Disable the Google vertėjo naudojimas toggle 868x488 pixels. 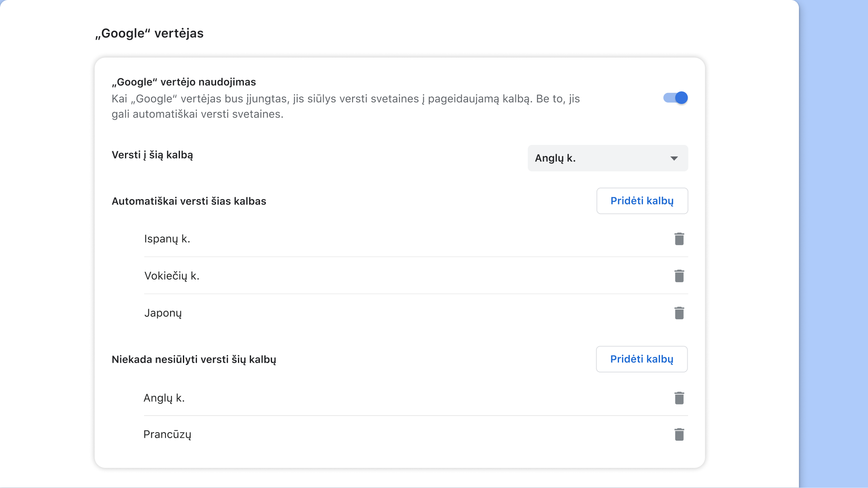[675, 98]
